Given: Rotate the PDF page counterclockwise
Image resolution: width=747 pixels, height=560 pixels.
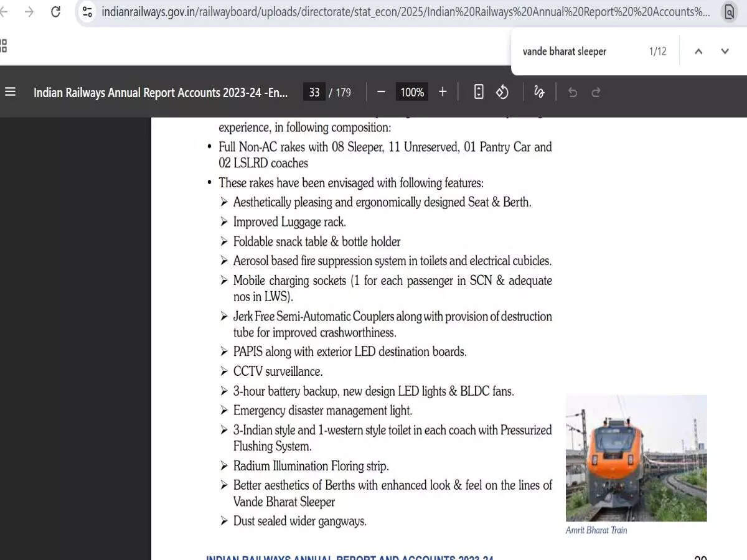Looking at the screenshot, I should pos(503,91).
